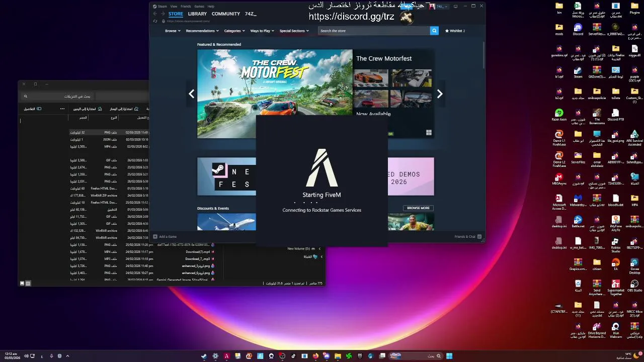Open the Recommendations dropdown in Steam
The width and height of the screenshot is (644, 362).
(202, 31)
